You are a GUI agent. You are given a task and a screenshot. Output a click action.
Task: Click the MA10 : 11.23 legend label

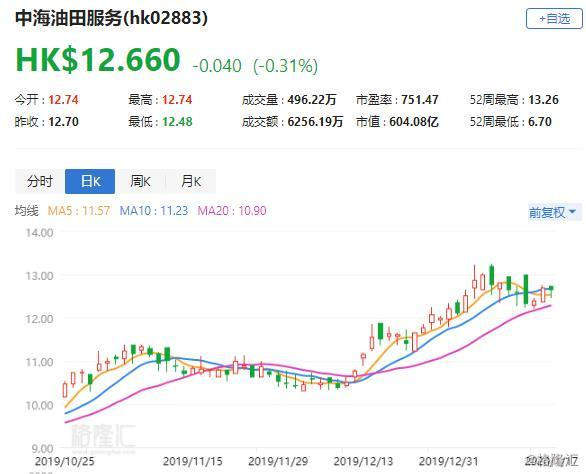click(154, 210)
